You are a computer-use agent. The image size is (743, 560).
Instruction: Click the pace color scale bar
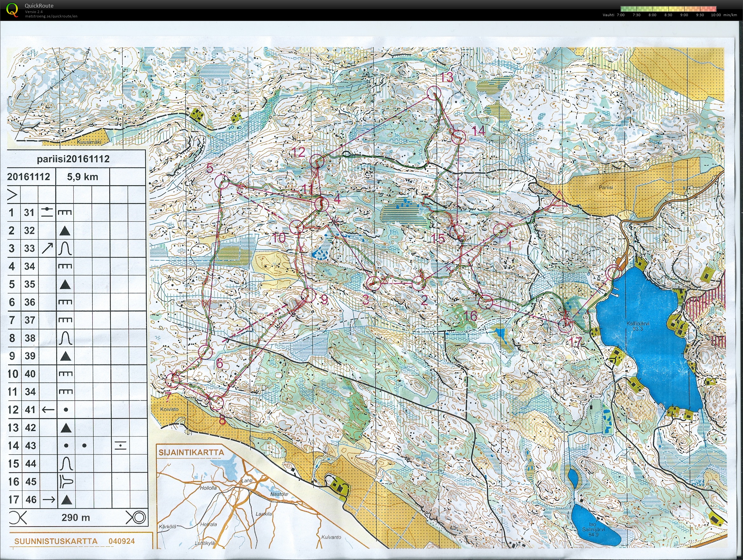click(668, 9)
